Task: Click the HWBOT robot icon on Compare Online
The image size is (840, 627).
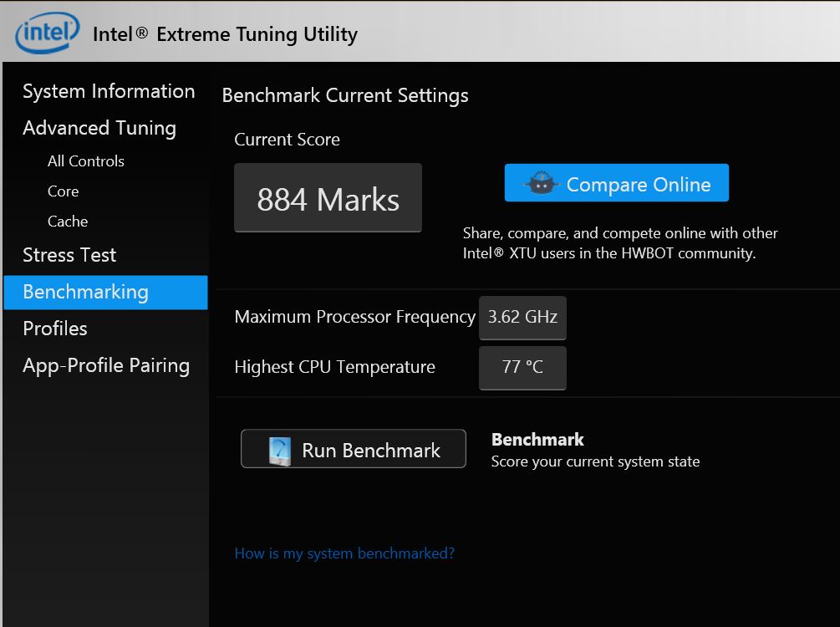Action: pyautogui.click(x=541, y=183)
